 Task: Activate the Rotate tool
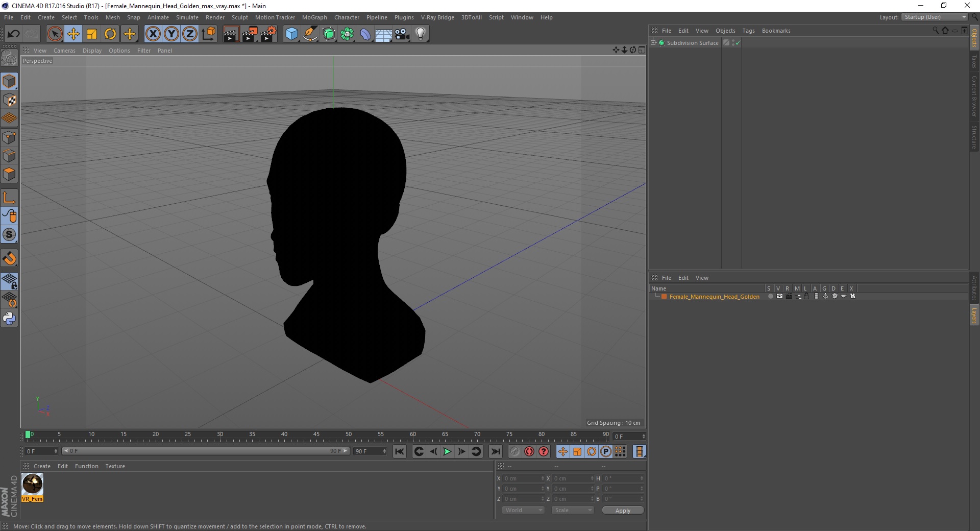tap(110, 34)
